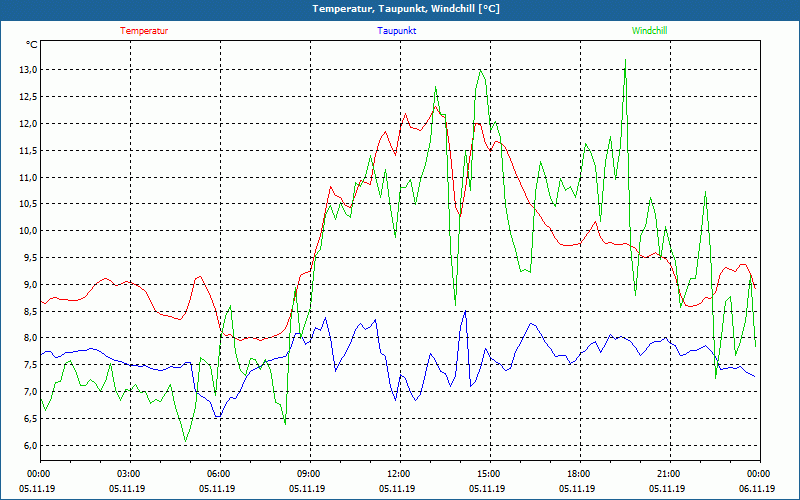Screen dimensions: 800x500
Task: Click the °C unit label on the y-axis
Action: [x=32, y=44]
